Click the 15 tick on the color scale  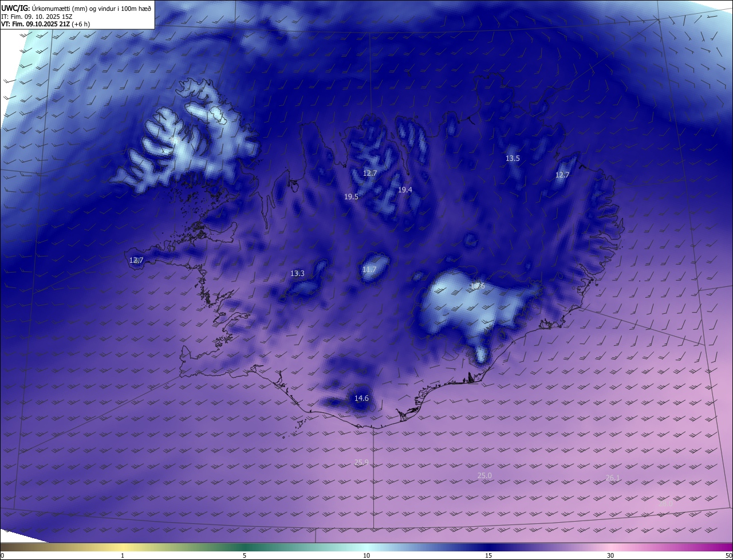pyautogui.click(x=488, y=556)
